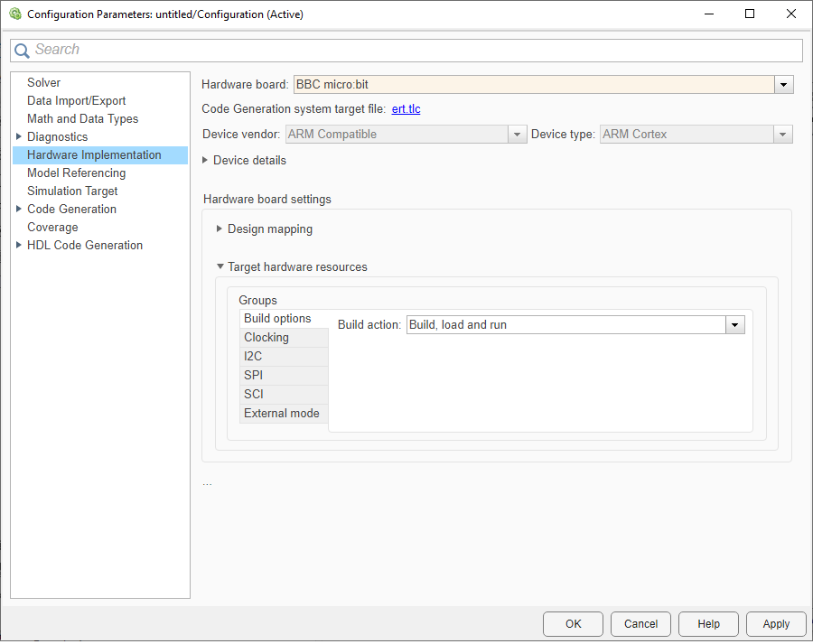Expand the Diagnostics tree node
This screenshot has height=644, width=813.
tap(19, 136)
